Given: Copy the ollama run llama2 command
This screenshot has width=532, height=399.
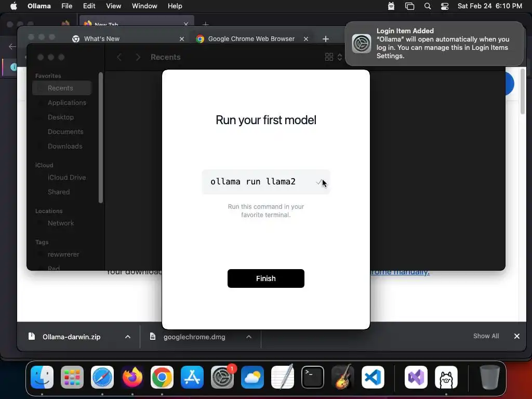Looking at the screenshot, I should tap(318, 182).
